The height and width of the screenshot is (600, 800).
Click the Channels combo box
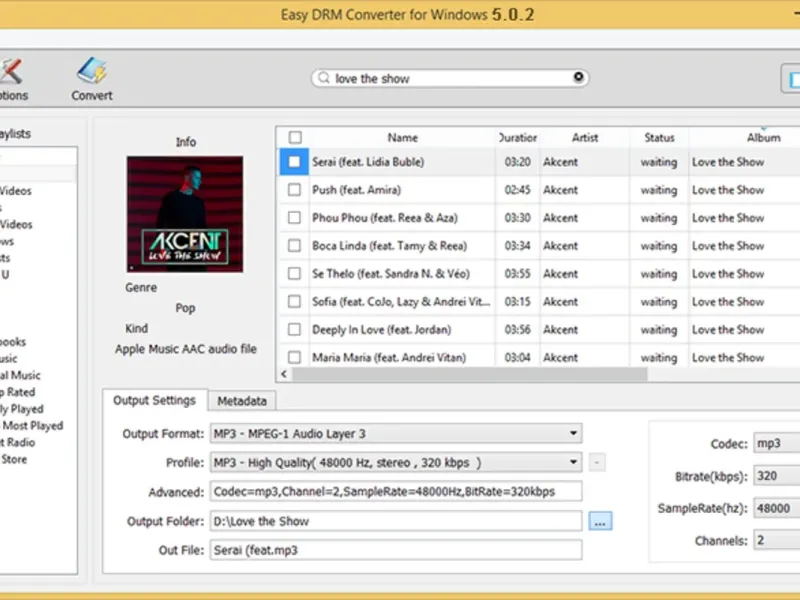pyautogui.click(x=777, y=540)
